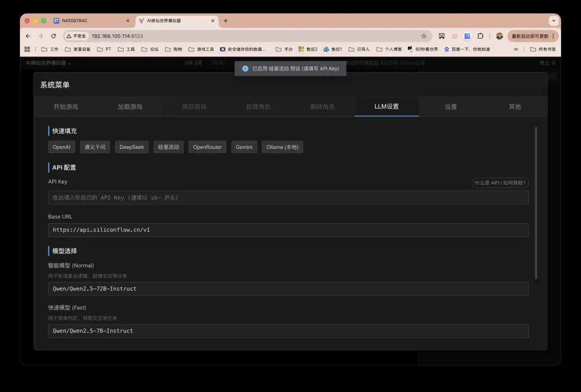Click the Ollama (本地) preset button

pyautogui.click(x=282, y=147)
